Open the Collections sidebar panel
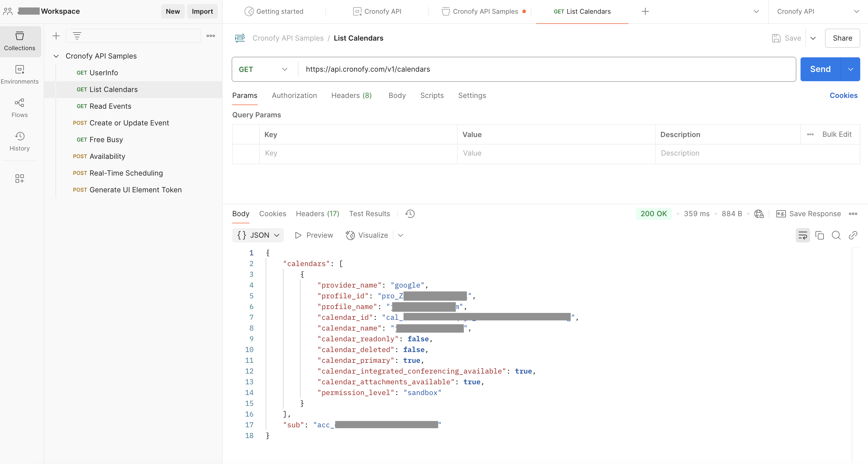 [20, 42]
